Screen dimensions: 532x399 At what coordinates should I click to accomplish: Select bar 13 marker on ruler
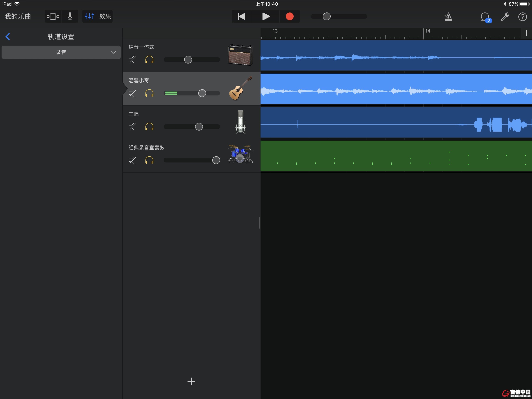tap(275, 31)
